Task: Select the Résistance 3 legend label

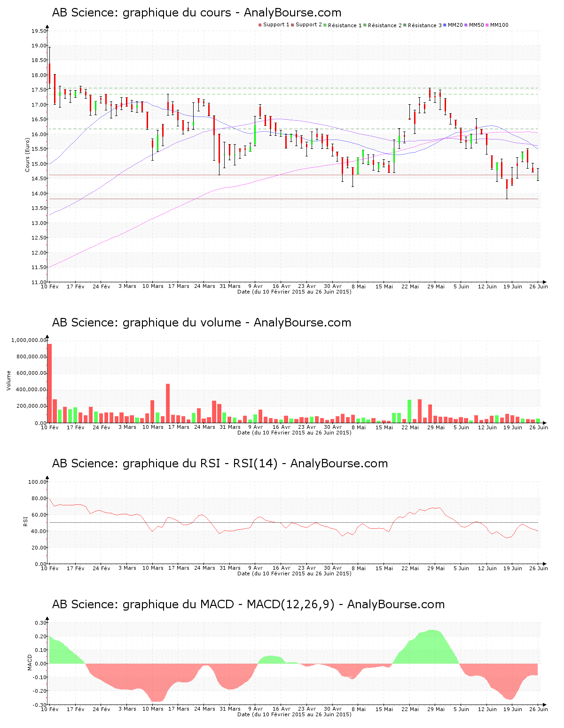Action: click(x=425, y=25)
